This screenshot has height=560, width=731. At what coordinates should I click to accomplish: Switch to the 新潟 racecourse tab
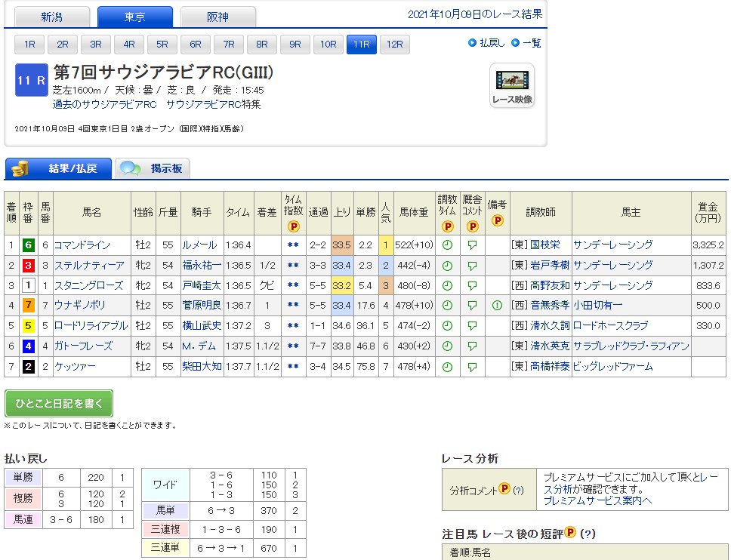pyautogui.click(x=52, y=17)
